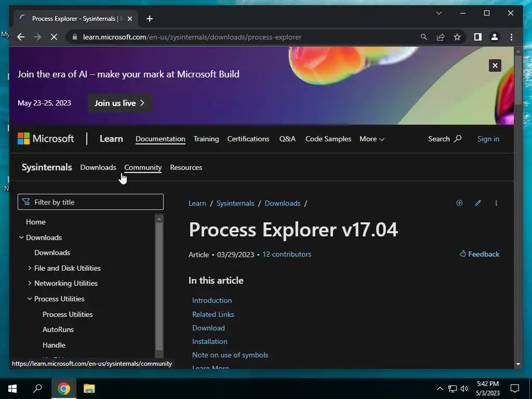Go back using the browser back arrow
Image resolution: width=532 pixels, height=399 pixels.
pos(21,37)
